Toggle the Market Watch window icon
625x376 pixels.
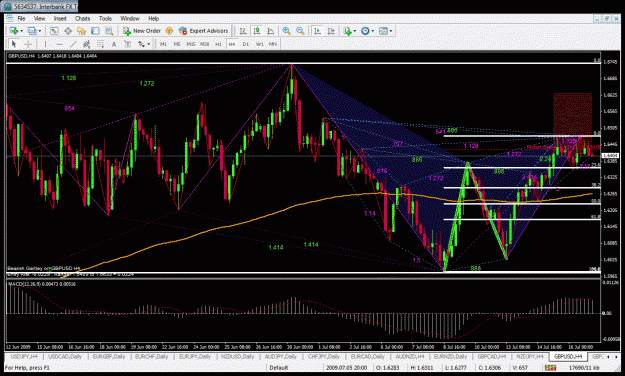[x=54, y=31]
